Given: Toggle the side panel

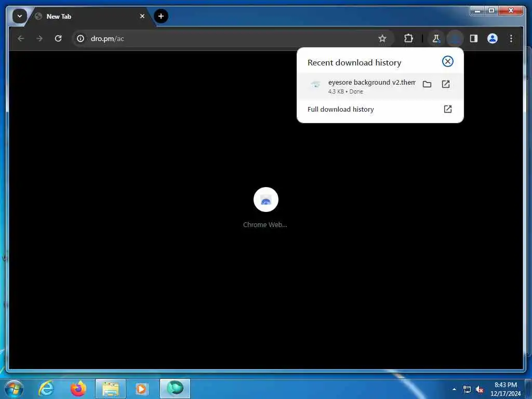Looking at the screenshot, I should (474, 38).
